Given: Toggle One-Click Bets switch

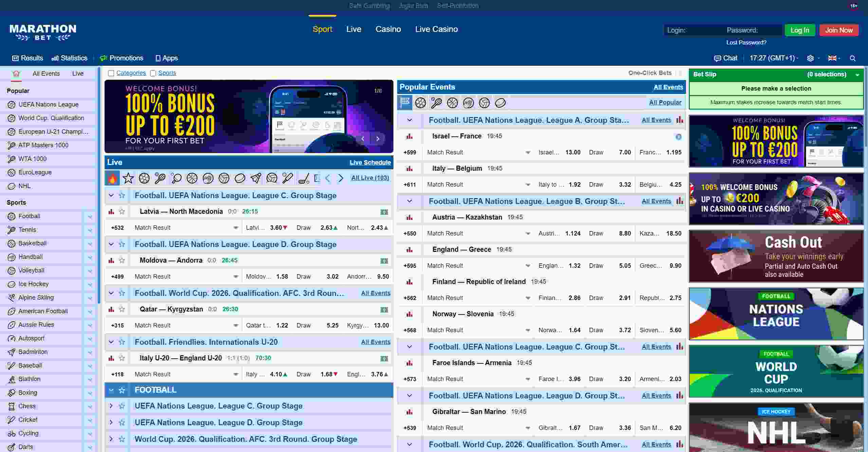Looking at the screenshot, I should (x=680, y=73).
